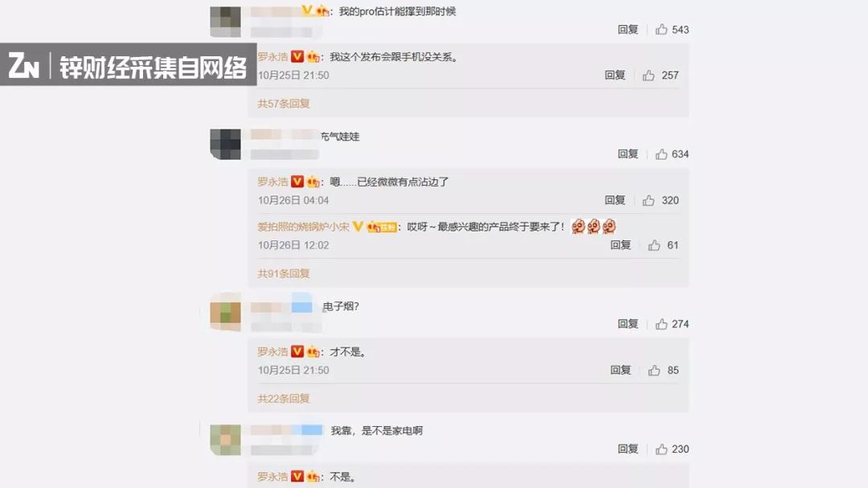Like 罗永浩's reply with 320 likes
The width and height of the screenshot is (868, 488).
click(649, 200)
